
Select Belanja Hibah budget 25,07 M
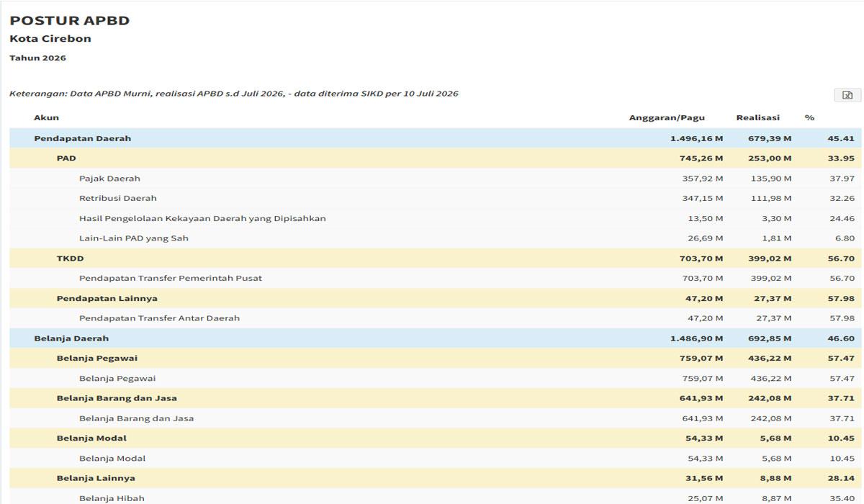pyautogui.click(x=706, y=498)
